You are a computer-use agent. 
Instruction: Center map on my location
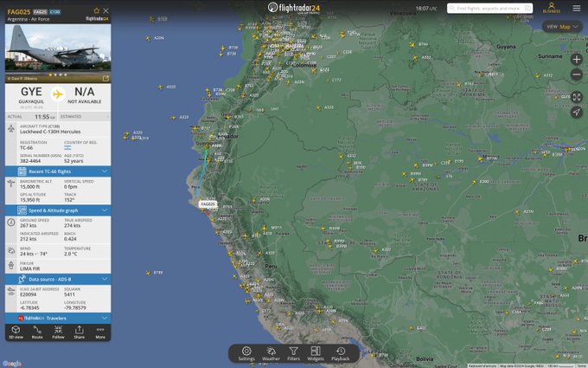pyautogui.click(x=577, y=112)
